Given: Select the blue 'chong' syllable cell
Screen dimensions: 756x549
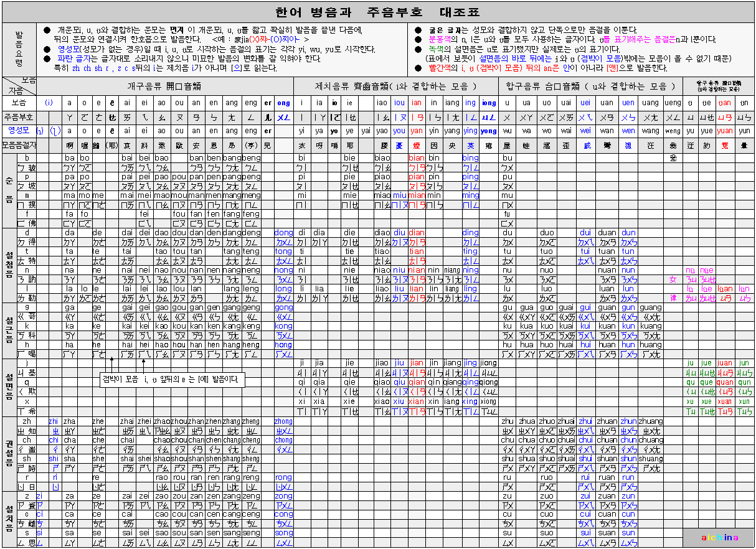Looking at the screenshot, I should (283, 440).
